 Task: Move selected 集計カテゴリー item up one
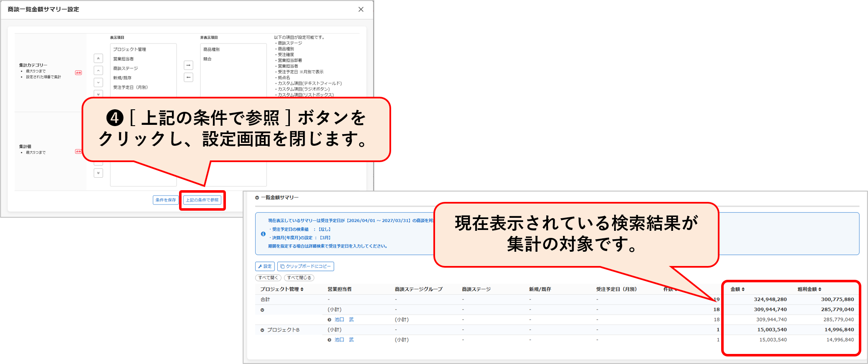[98, 70]
